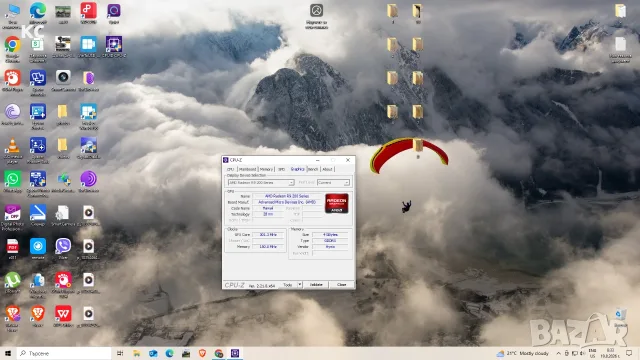Open the About tab
Image resolution: width=640 pixels, height=360 pixels.
327,169
